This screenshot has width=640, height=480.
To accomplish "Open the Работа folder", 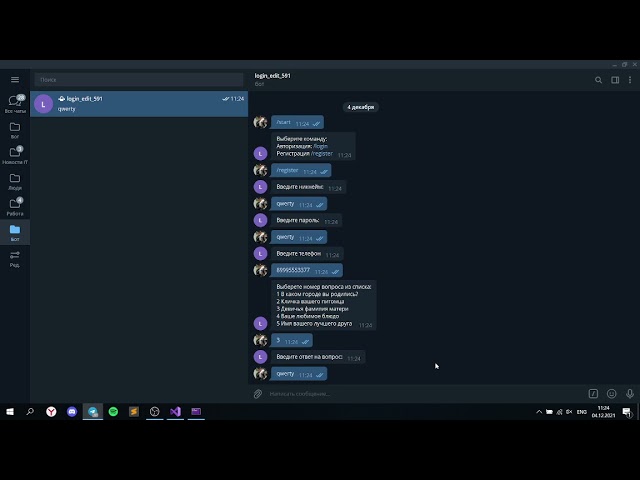I will [15, 207].
